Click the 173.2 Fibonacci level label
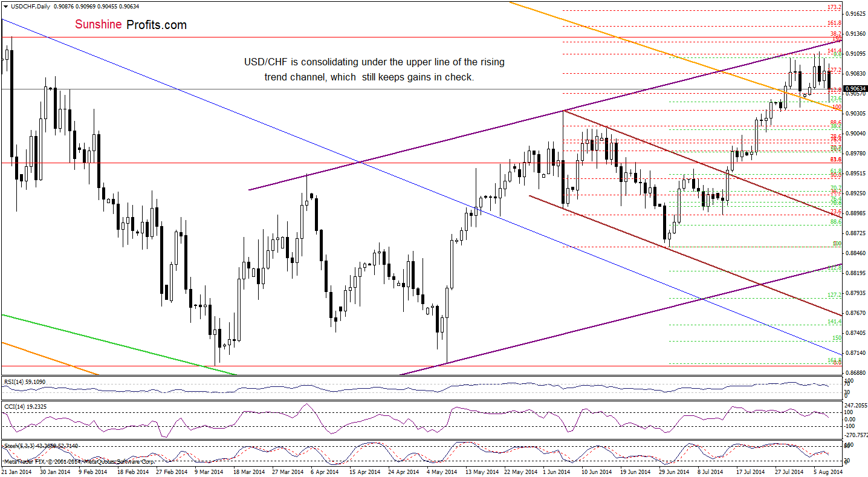868x477 pixels. [x=834, y=7]
